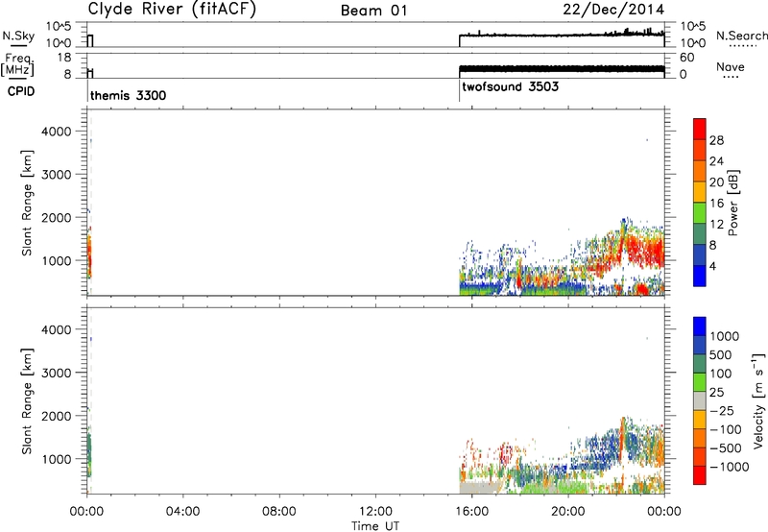
Task: Click the red bottom of the Velocity color bar
Action: (x=700, y=475)
